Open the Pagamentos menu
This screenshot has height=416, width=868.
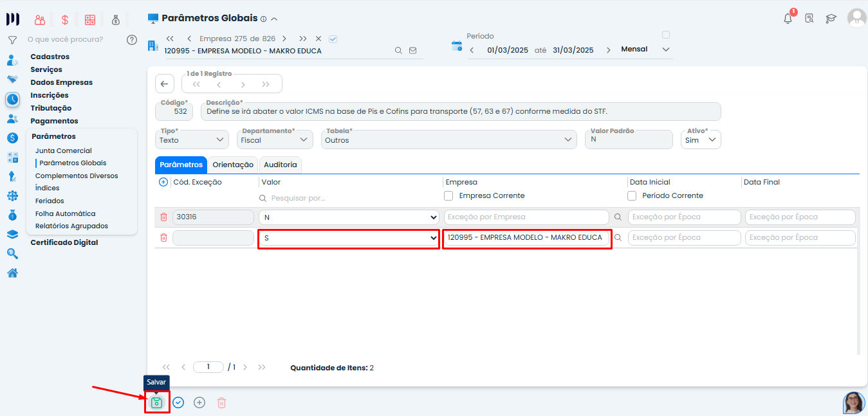click(54, 121)
